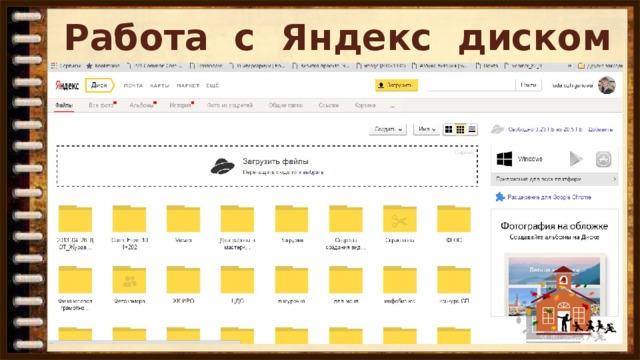The height and width of the screenshot is (360, 640).
Task: Click the UFO icon in upload area
Action: click(x=222, y=166)
